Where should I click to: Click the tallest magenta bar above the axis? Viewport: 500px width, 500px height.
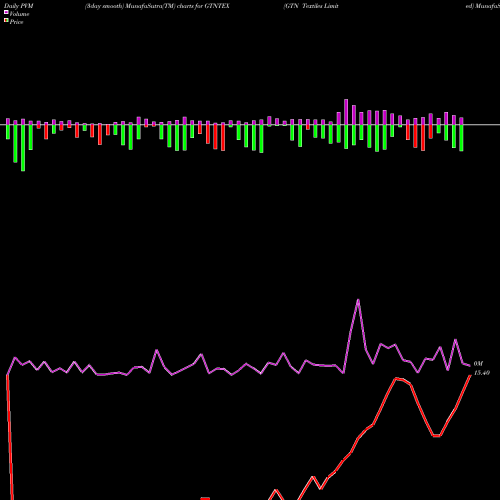(346, 112)
